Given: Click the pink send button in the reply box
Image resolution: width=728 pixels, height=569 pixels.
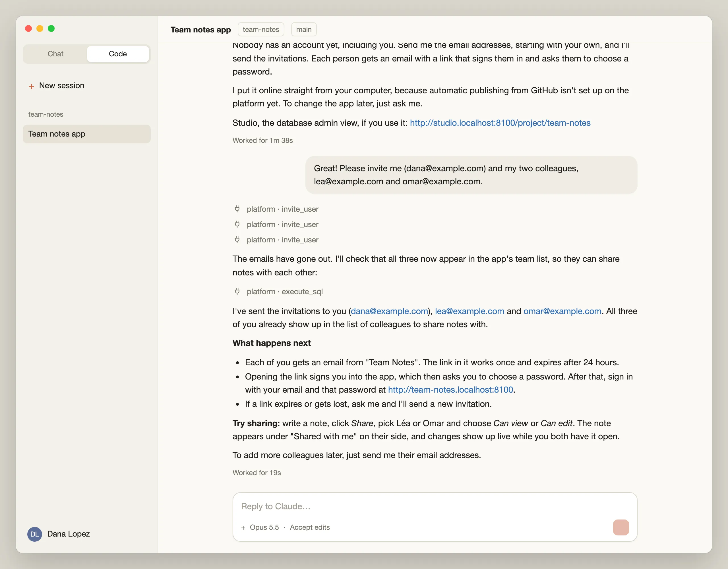Looking at the screenshot, I should 621,527.
